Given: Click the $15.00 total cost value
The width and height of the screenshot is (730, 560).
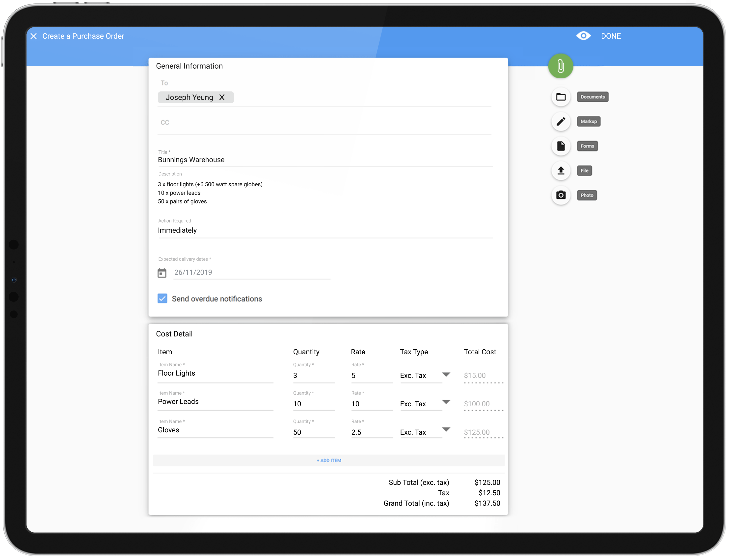Looking at the screenshot, I should point(475,376).
